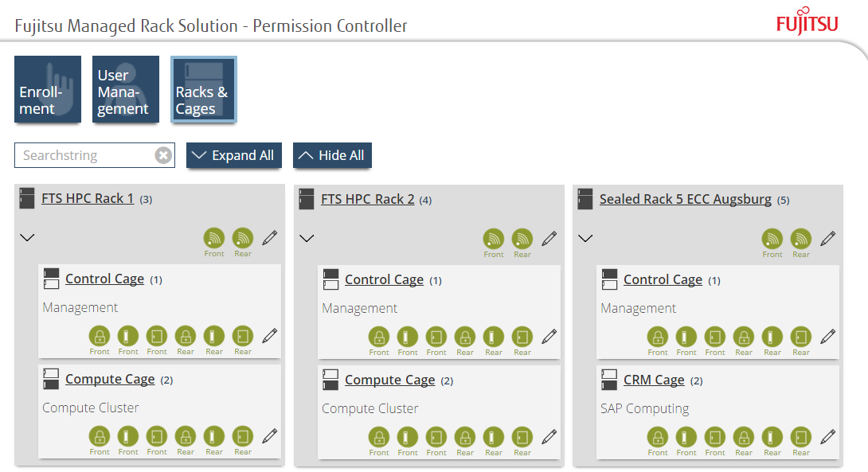Screen dimensions: 868x472
Task: Open the Sealed Rack 5 ECC Augsburg link
Action: point(686,199)
